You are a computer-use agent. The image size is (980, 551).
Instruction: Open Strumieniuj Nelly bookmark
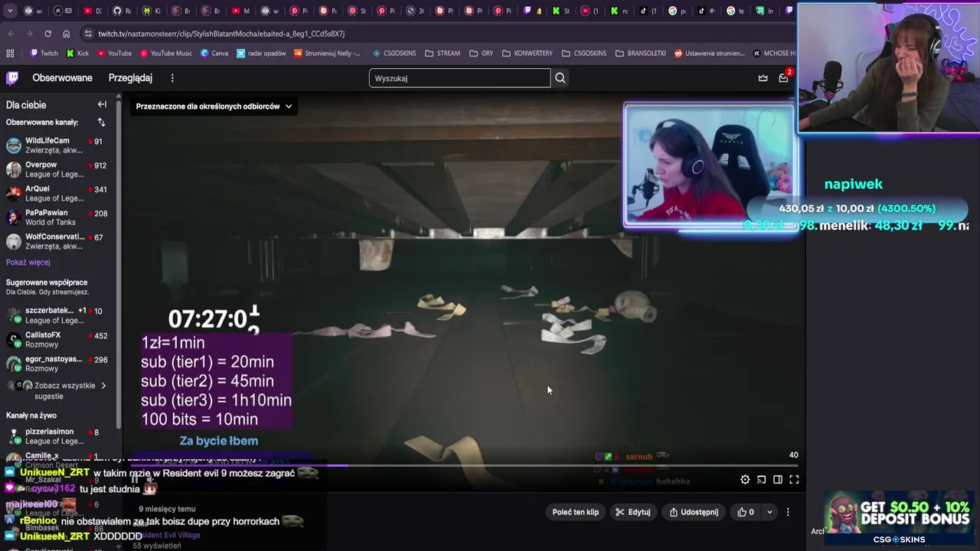pyautogui.click(x=327, y=54)
